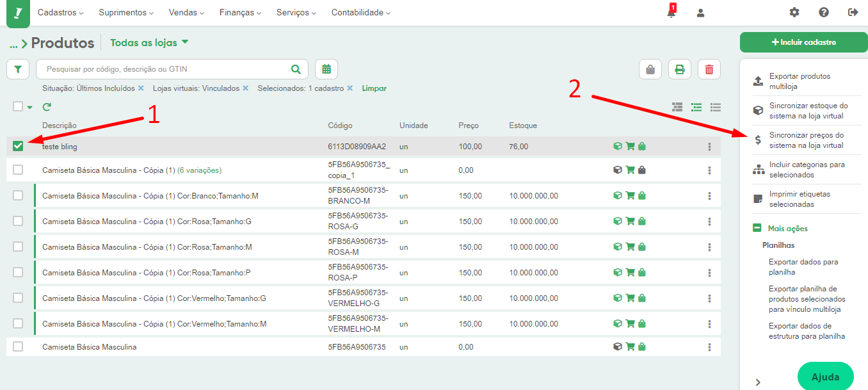This screenshot has height=390, width=868.
Task: Click the funnel filter icon
Action: [x=17, y=69]
